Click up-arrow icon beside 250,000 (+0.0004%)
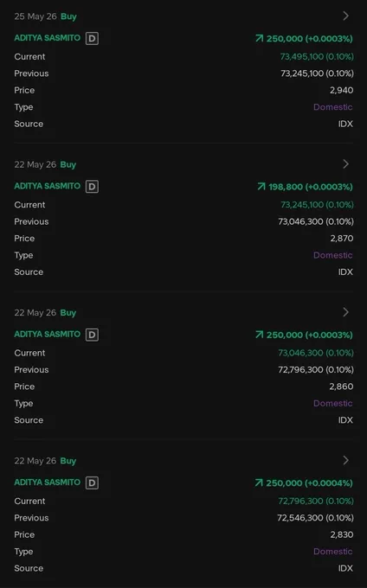 pos(259,483)
